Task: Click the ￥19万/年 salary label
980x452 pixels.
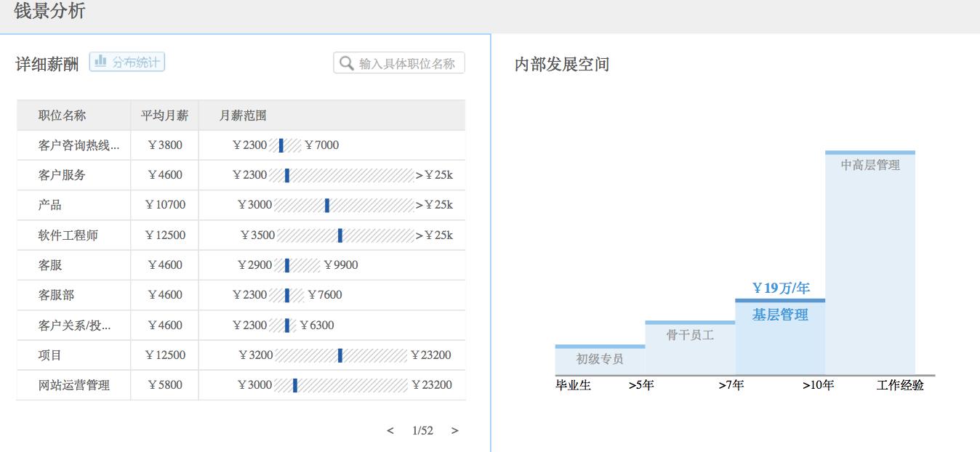Action: (780, 288)
